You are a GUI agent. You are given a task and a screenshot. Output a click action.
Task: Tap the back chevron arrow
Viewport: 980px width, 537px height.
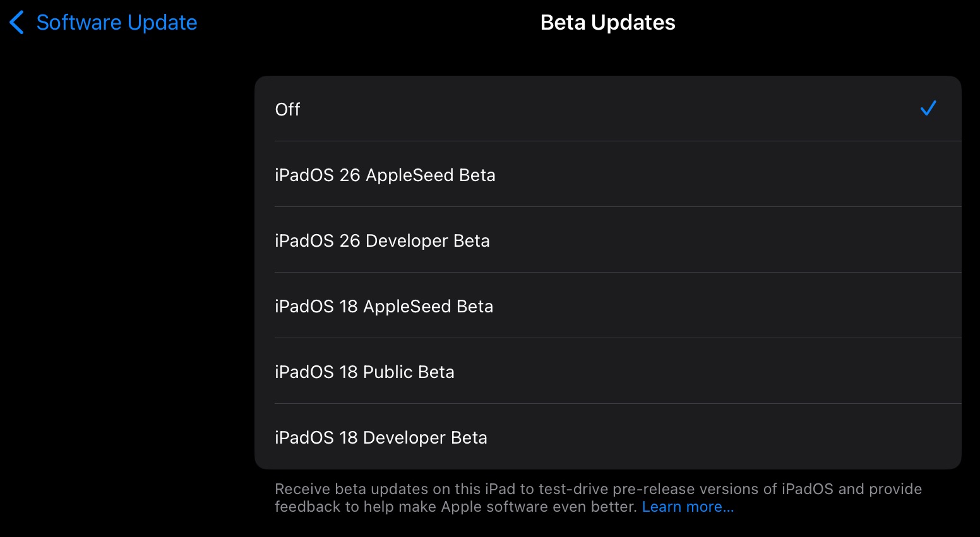(x=17, y=23)
